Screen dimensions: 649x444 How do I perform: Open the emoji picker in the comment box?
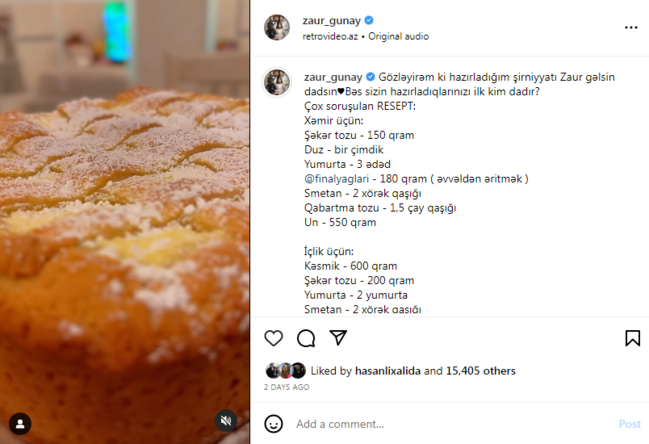[x=274, y=424]
